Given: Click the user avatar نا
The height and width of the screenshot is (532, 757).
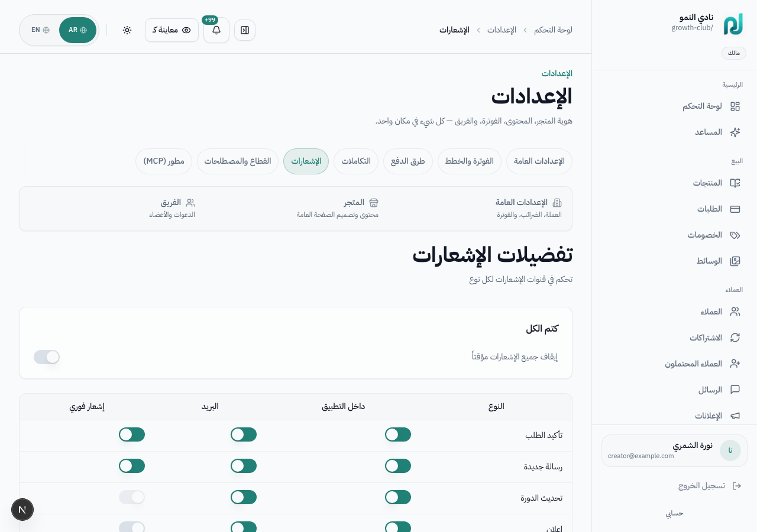Looking at the screenshot, I should (x=730, y=450).
